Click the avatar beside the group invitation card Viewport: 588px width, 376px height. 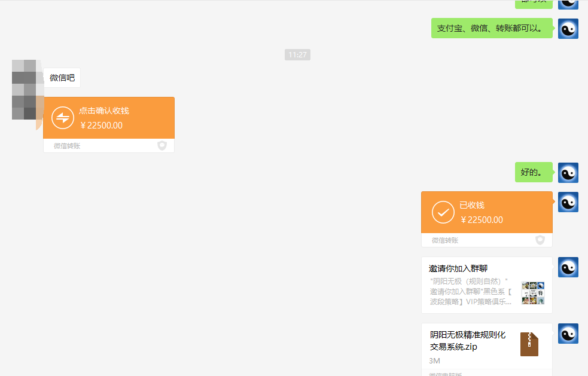point(568,267)
